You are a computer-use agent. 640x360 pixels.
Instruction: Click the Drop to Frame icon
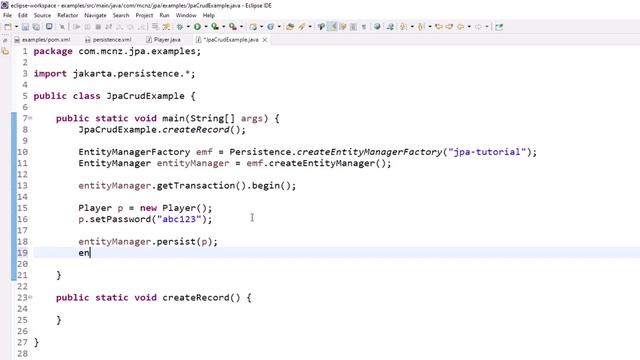tap(155, 27)
